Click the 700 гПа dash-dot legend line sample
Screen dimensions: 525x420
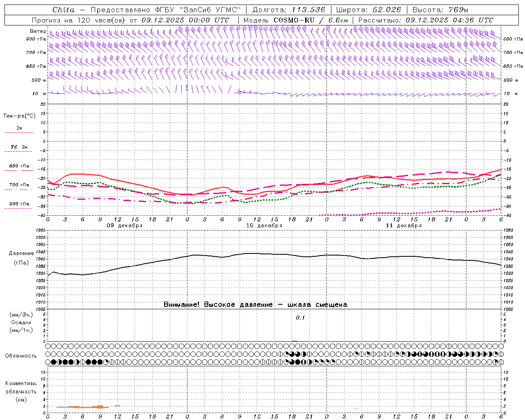[18, 189]
